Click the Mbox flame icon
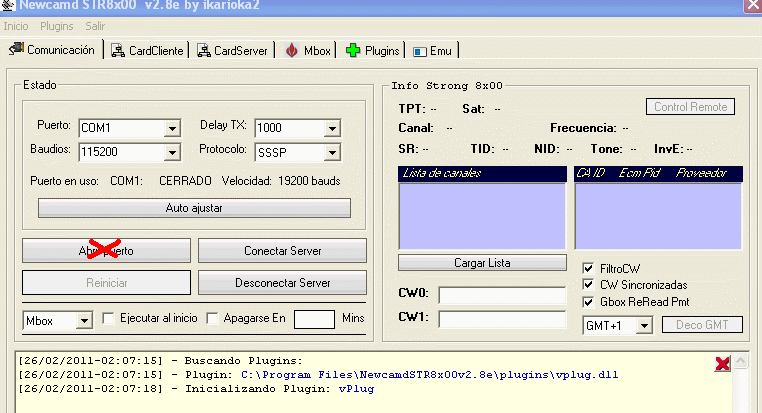Viewport: 762px width, 413px height. coord(291,50)
